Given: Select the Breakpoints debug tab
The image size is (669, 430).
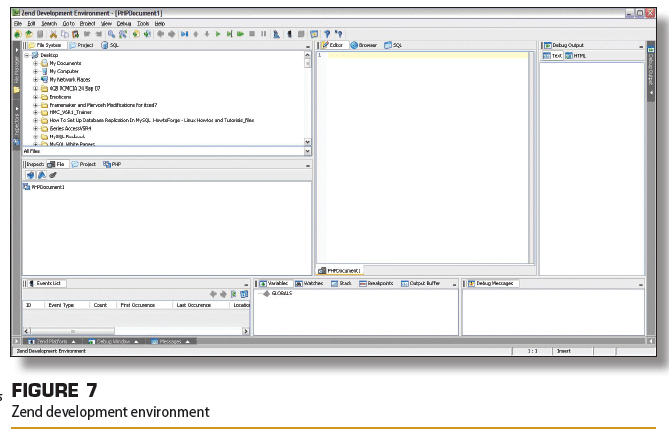Looking at the screenshot, I should tap(376, 284).
